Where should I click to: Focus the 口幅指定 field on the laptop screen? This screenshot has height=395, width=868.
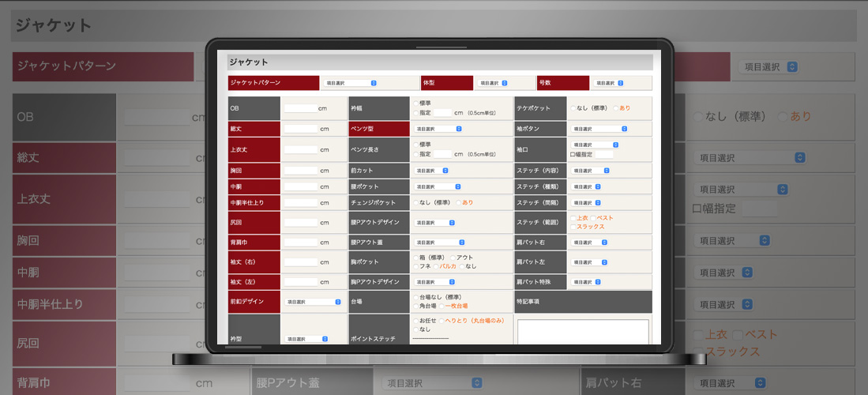(x=603, y=155)
